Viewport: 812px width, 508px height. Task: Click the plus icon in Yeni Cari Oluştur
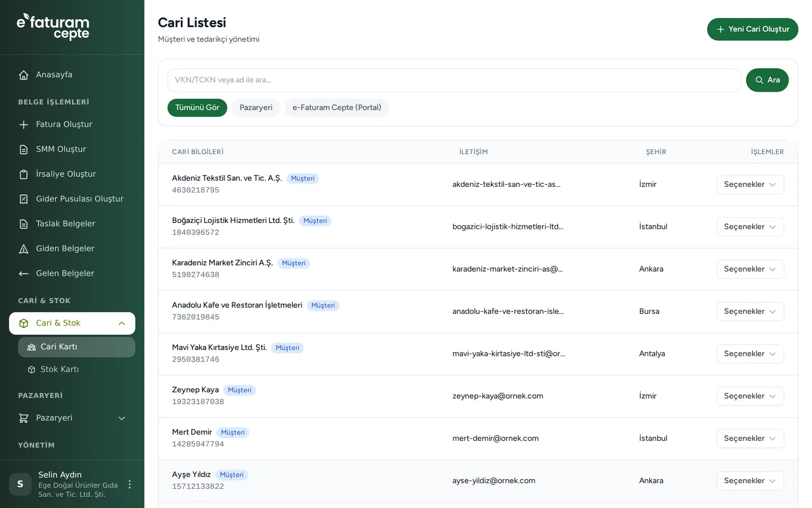(x=720, y=29)
